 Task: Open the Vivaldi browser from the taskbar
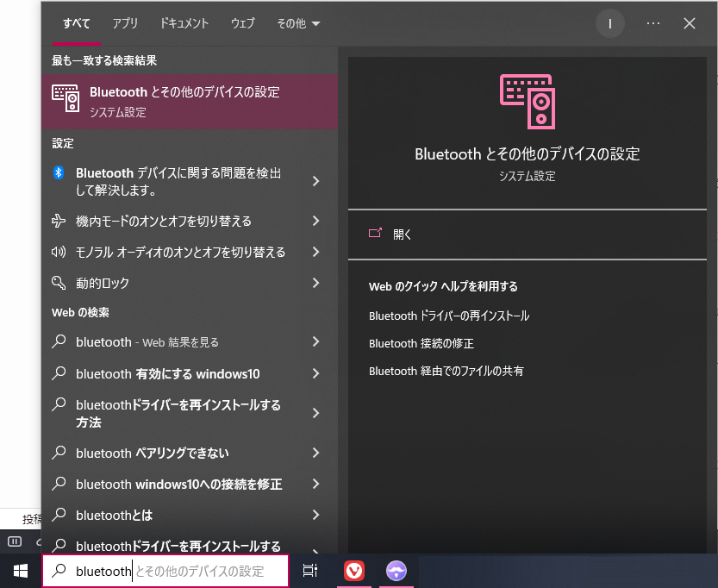[x=354, y=571]
